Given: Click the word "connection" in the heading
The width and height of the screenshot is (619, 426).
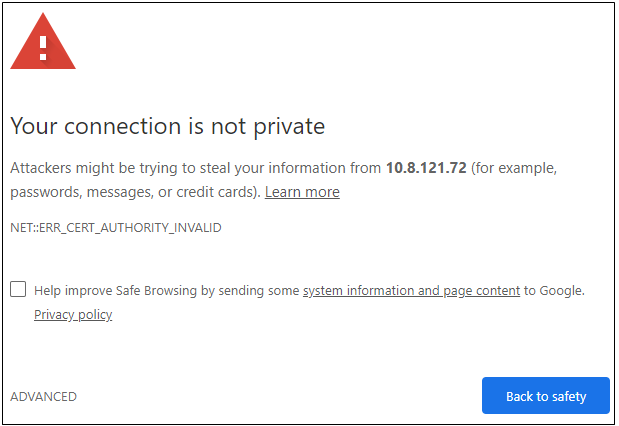Looking at the screenshot, I should coord(122,126).
